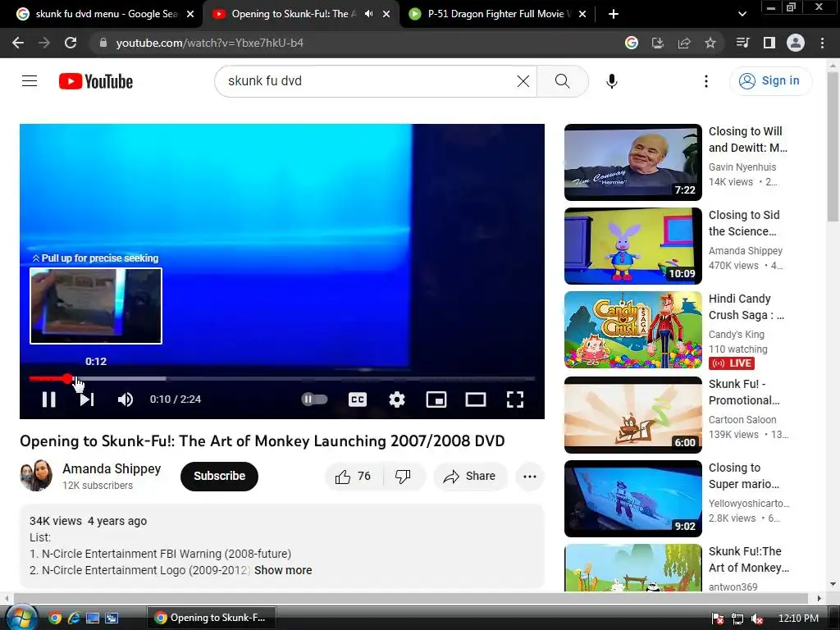The image size is (840, 630).
Task: Open Skunk Fu! - Promotional video title
Action: 744,392
